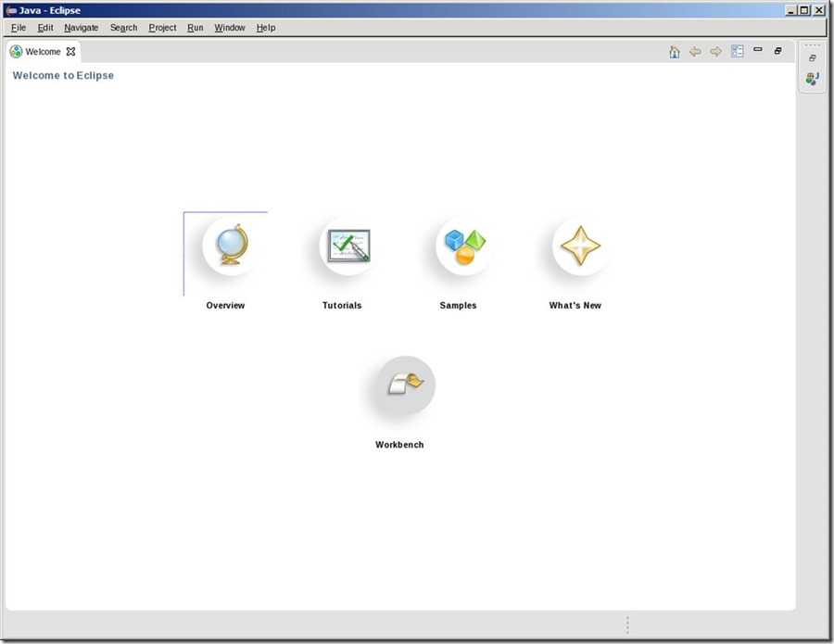Open the Search menu
This screenshot has height=644, width=834.
(123, 28)
